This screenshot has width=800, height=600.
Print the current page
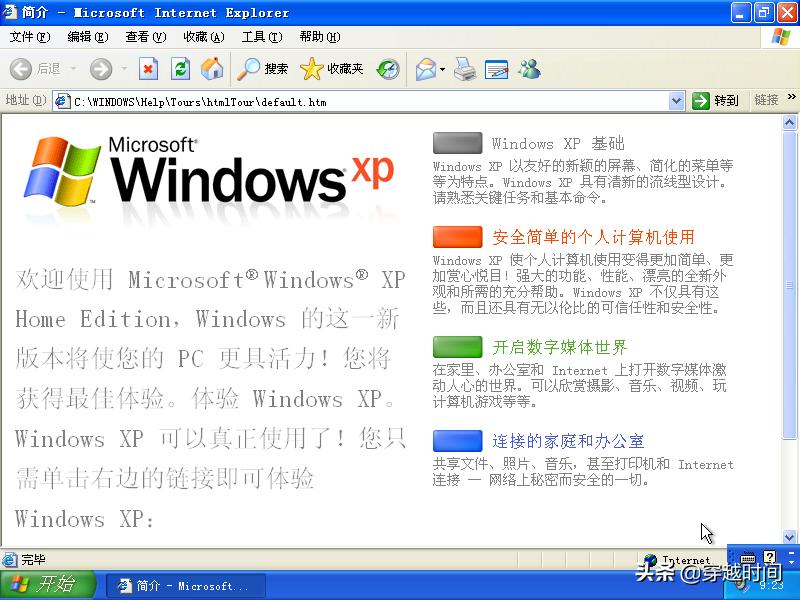[x=462, y=70]
